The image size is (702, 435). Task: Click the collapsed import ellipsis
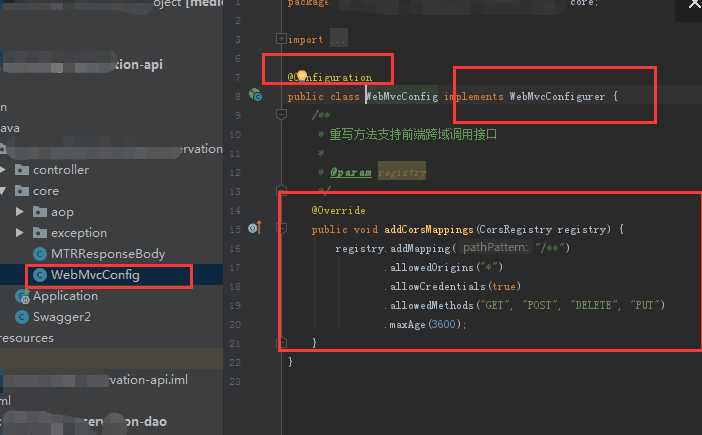[339, 38]
